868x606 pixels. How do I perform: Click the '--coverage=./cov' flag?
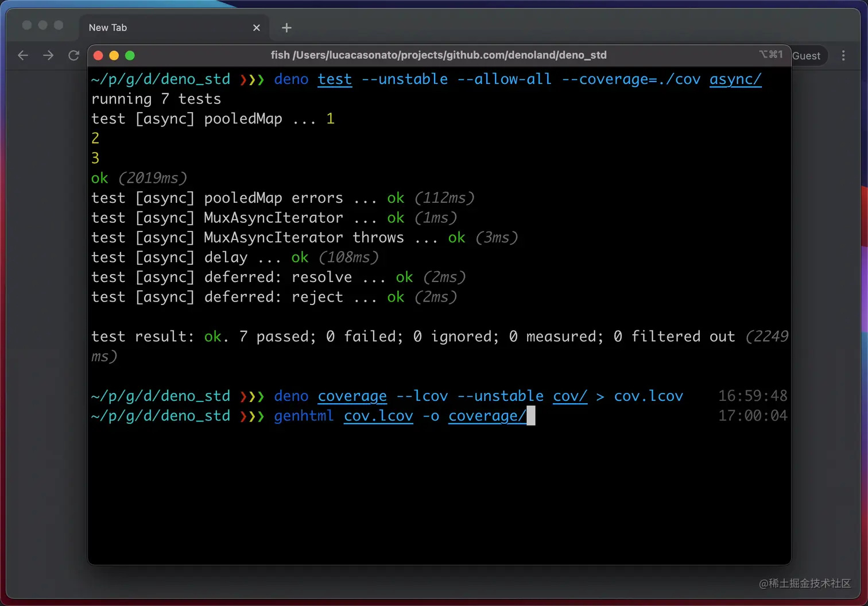[631, 79]
